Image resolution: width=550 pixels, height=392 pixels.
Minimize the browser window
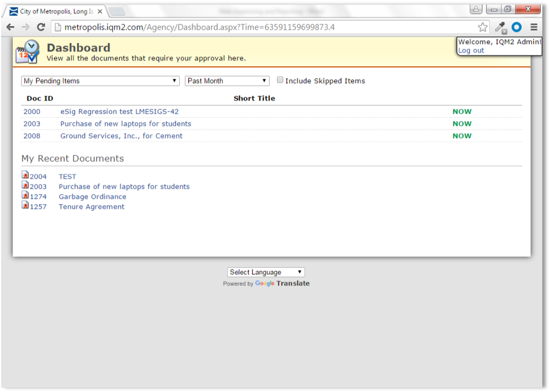click(x=494, y=9)
